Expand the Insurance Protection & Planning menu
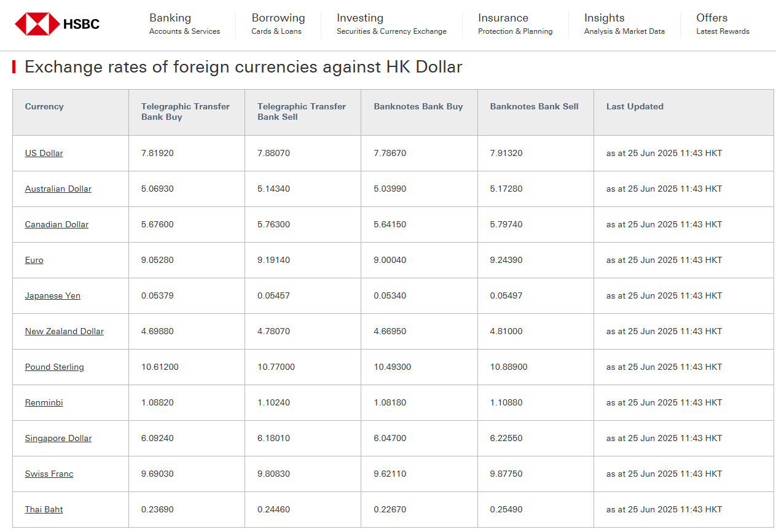Viewport: 776px width, 532px height. pyautogui.click(x=515, y=24)
